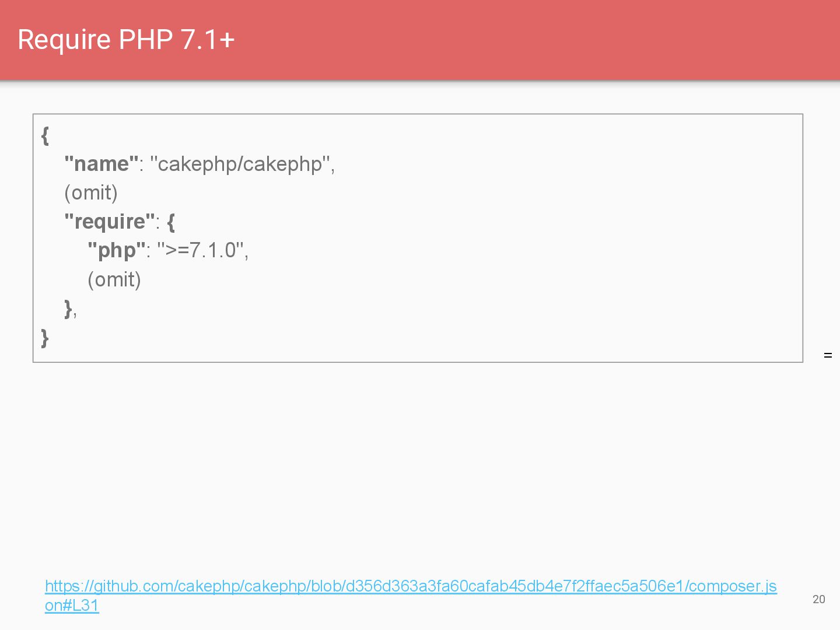Select the "php" key in the code

pos(116,250)
